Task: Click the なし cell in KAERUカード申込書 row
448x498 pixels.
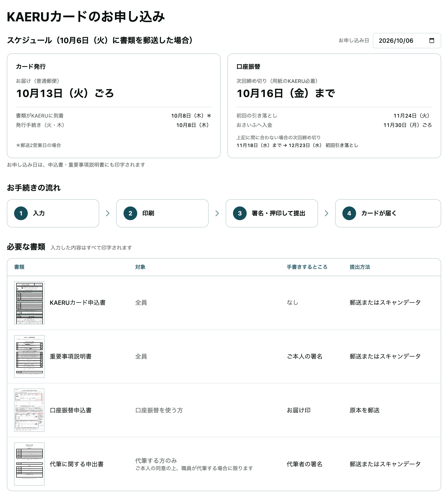Action: click(x=292, y=303)
